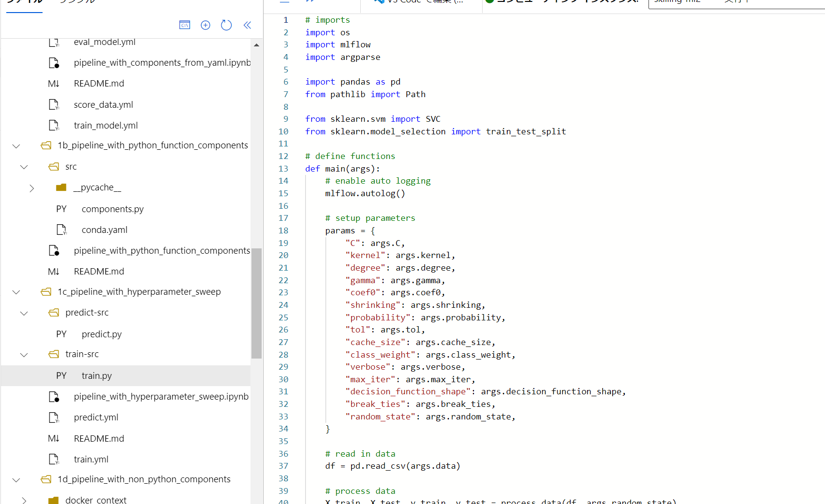Screen dimensions: 825x504
Task: Click the file icon beside score_data.yml
Action: [54, 105]
